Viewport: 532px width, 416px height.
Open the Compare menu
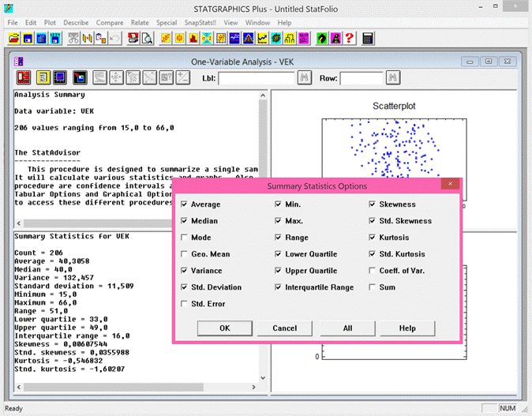[x=110, y=23]
